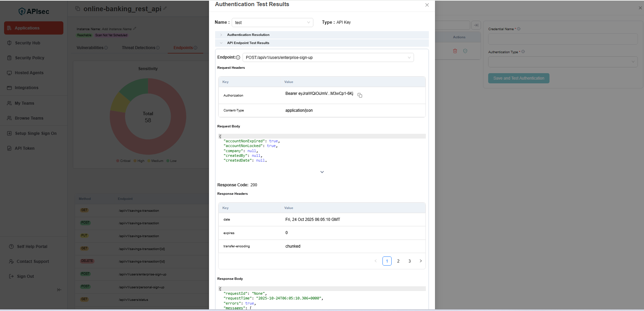
Task: Edit the instance name pencil icon
Action: click(134, 28)
